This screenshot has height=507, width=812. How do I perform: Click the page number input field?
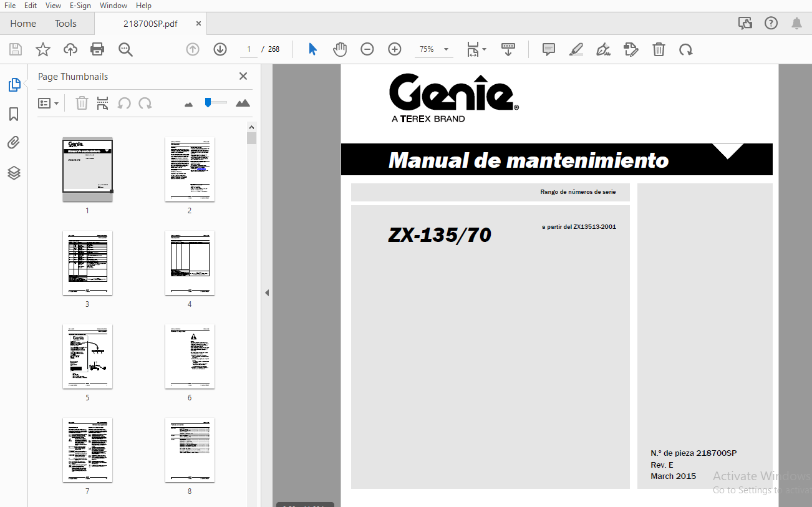click(248, 49)
